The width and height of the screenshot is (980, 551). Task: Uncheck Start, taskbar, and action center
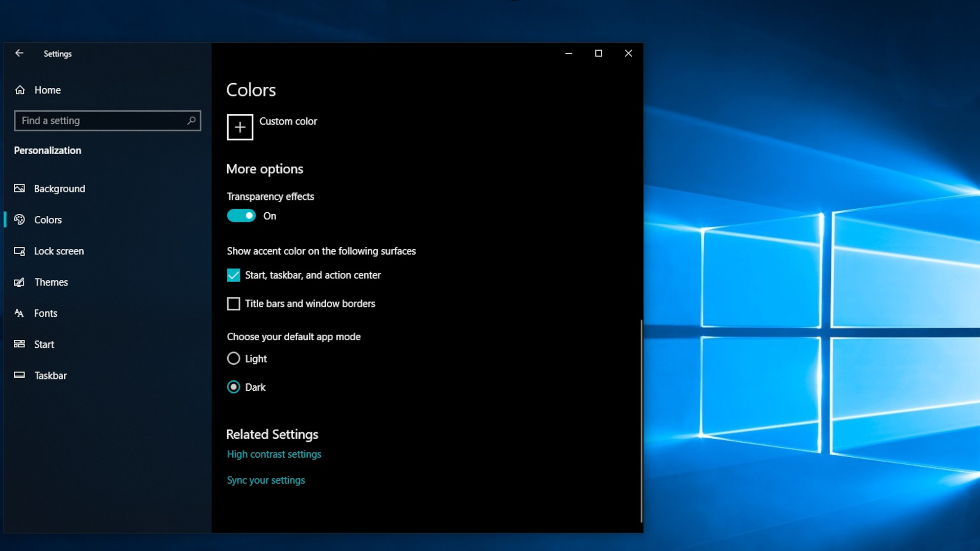[233, 275]
